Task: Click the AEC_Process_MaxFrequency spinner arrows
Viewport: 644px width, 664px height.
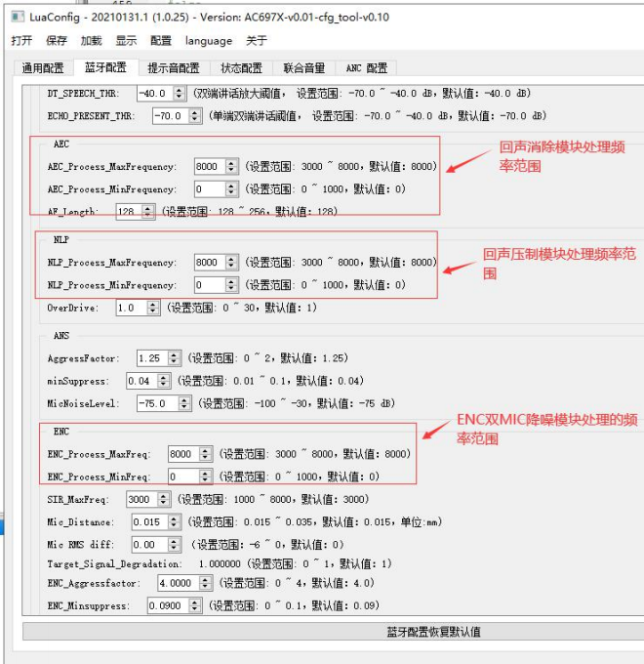Action: pyautogui.click(x=231, y=166)
